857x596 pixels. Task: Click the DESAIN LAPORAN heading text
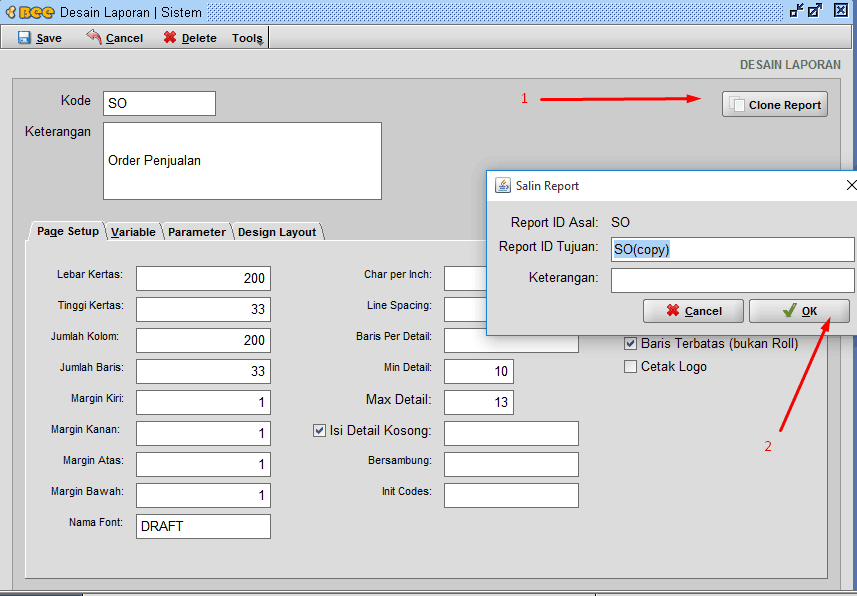click(790, 65)
